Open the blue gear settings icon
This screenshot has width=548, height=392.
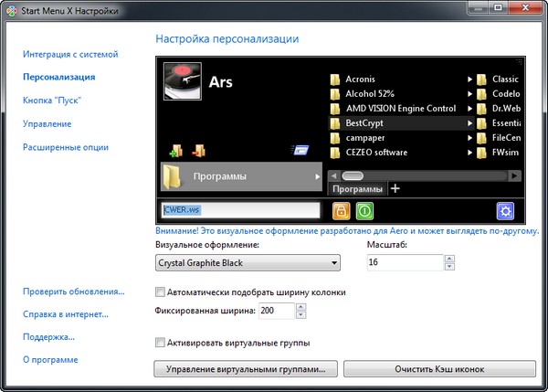[505, 211]
